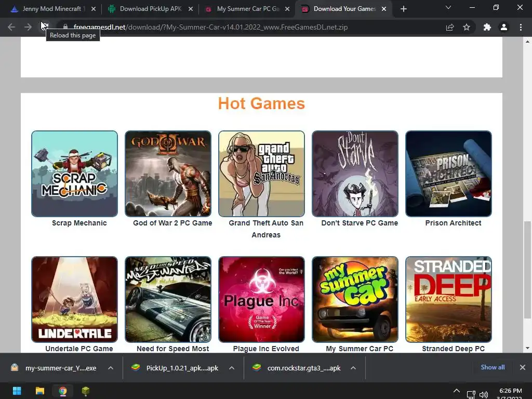Close the downloads bar
532x399 pixels.
coord(523,367)
